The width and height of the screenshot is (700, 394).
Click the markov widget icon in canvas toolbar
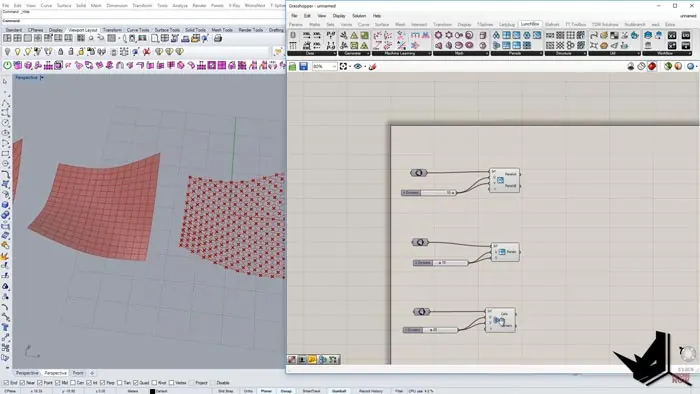[x=312, y=360]
